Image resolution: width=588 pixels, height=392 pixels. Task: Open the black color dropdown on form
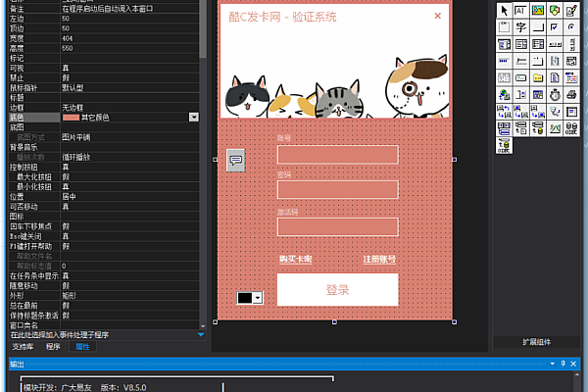pos(258,297)
